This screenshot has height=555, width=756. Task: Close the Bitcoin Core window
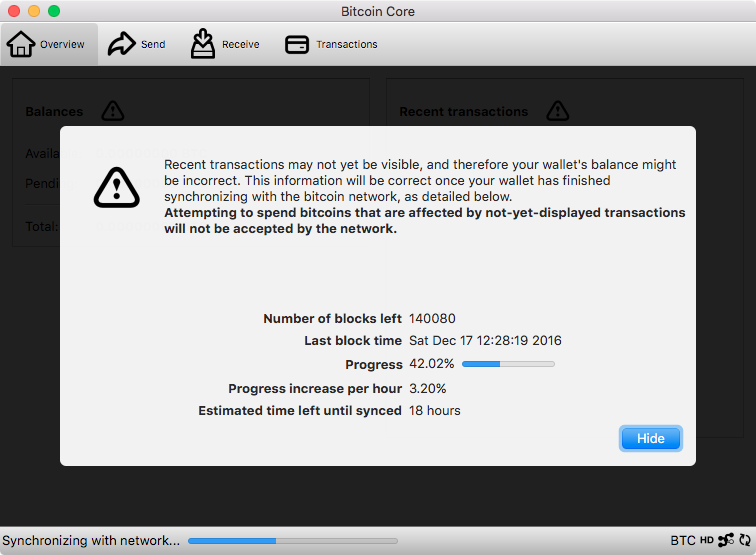[14, 11]
